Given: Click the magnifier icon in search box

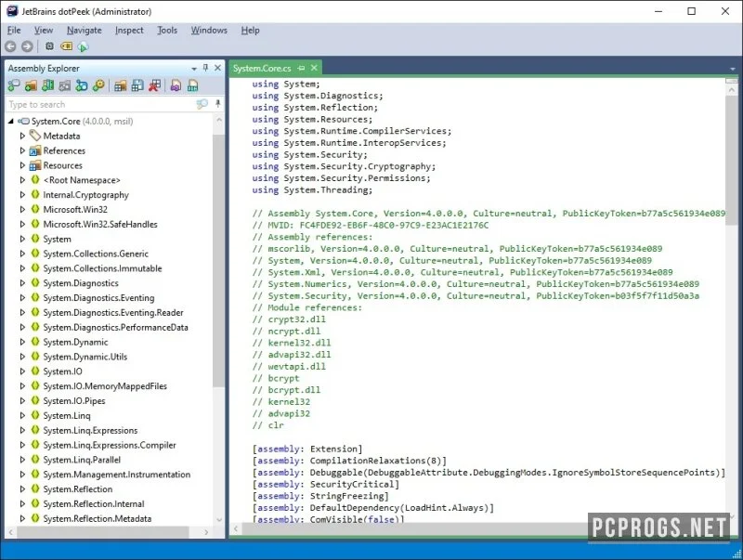Looking at the screenshot, I should click(202, 104).
